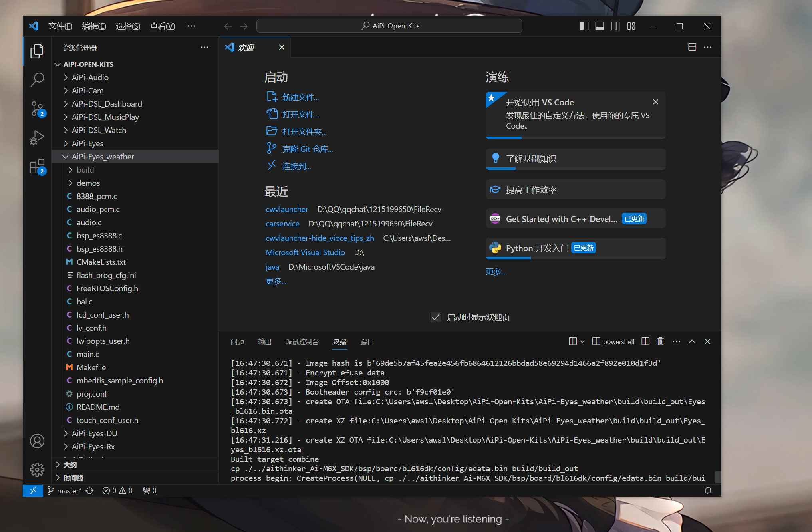The width and height of the screenshot is (812, 532).
Task: Go forward with the right arrow
Action: (244, 26)
